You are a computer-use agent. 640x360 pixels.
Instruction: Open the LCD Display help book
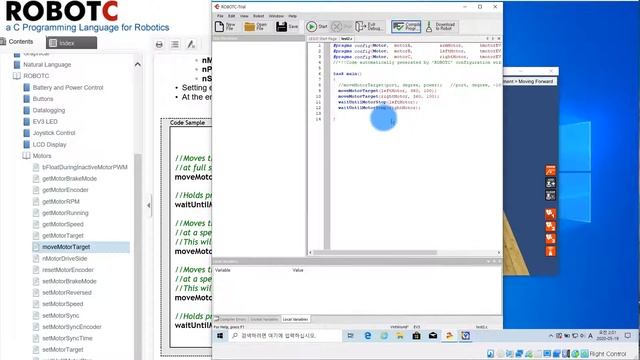tap(49, 144)
